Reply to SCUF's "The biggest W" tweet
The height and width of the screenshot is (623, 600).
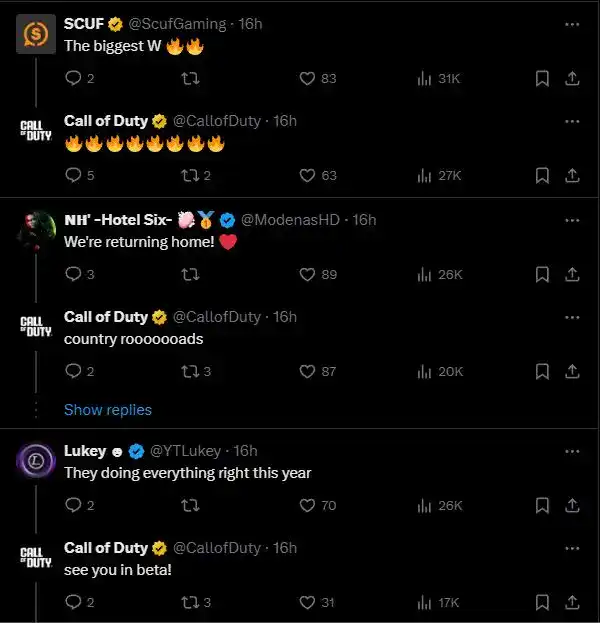pyautogui.click(x=72, y=78)
